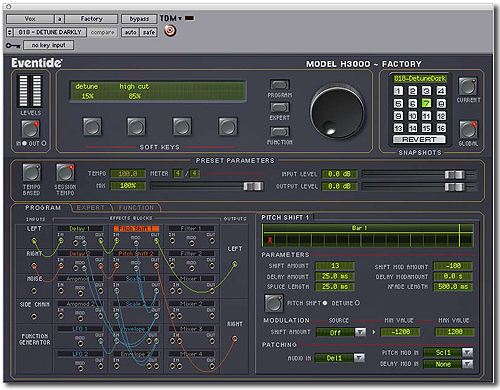Click the GLOBAL snapshot button
The image size is (500, 390).
[x=468, y=130]
